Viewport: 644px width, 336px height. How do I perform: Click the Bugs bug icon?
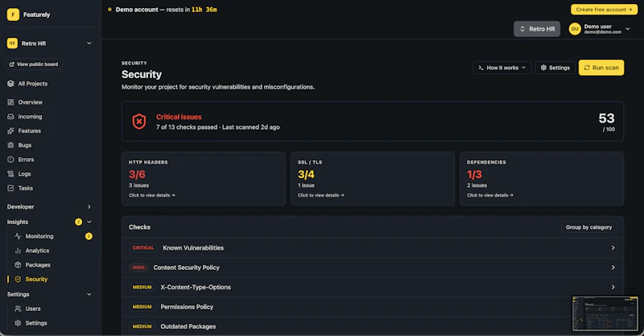10,145
